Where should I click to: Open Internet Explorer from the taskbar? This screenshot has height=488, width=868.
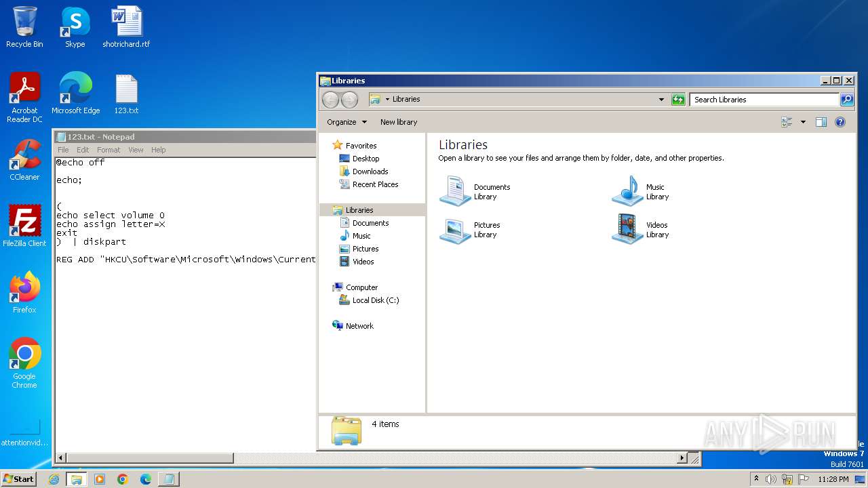[54, 479]
